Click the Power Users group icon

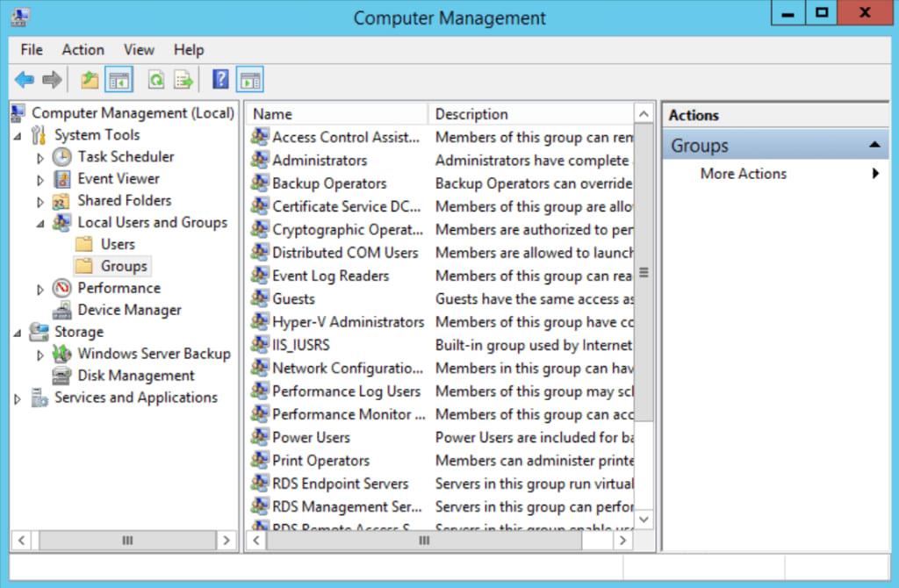click(x=260, y=437)
